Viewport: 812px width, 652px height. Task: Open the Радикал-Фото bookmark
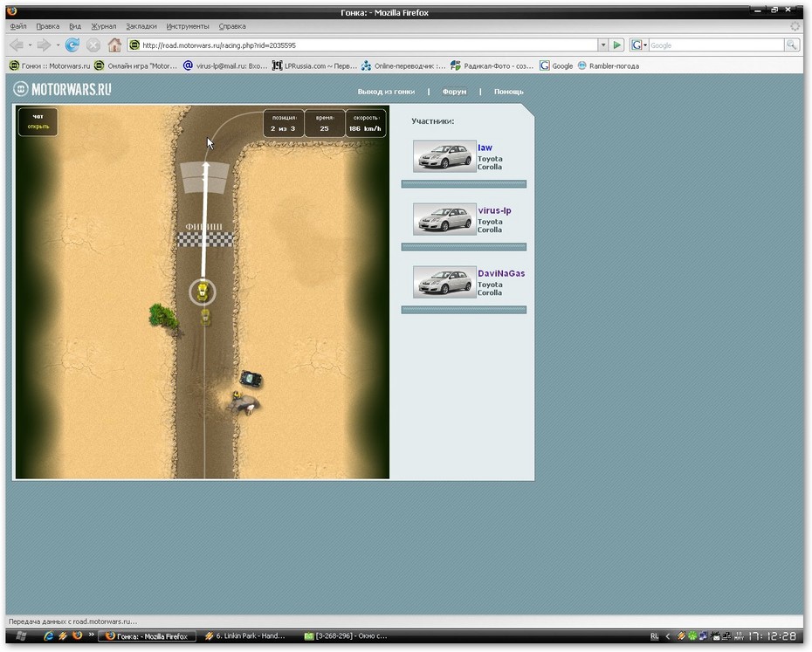tap(492, 65)
